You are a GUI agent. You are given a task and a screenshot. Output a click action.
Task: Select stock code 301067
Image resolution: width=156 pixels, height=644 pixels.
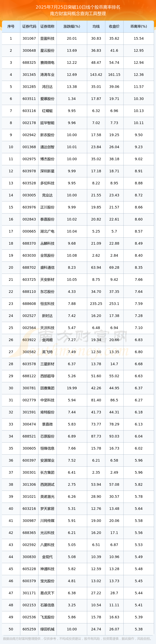click(x=29, y=38)
